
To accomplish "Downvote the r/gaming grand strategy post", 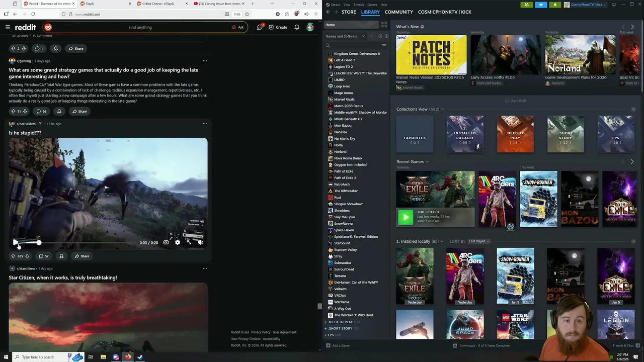I will tap(26, 111).
